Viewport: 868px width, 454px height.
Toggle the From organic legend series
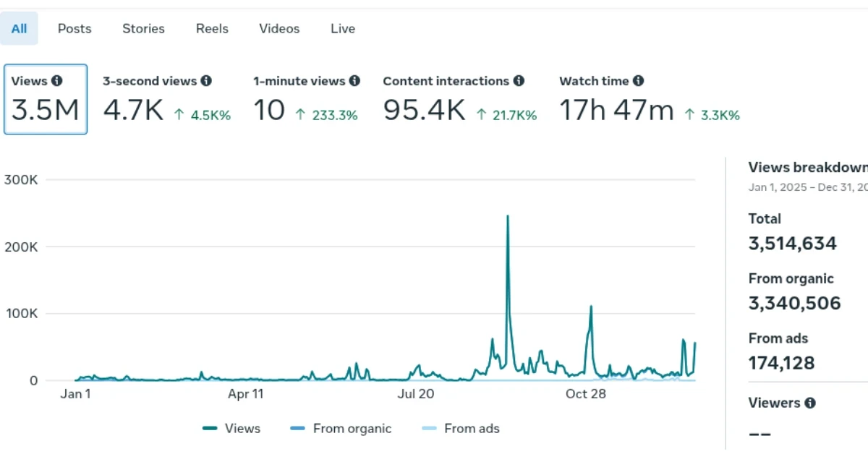[x=341, y=429]
